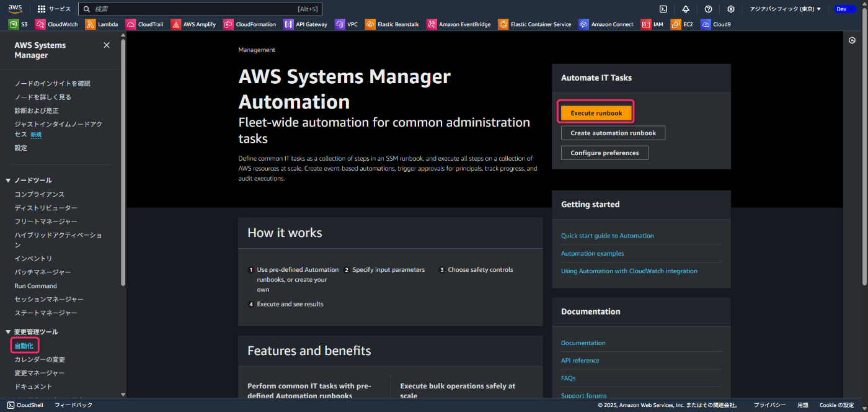868x412 pixels.
Task: Open Run Command in sidebar
Action: pos(35,286)
